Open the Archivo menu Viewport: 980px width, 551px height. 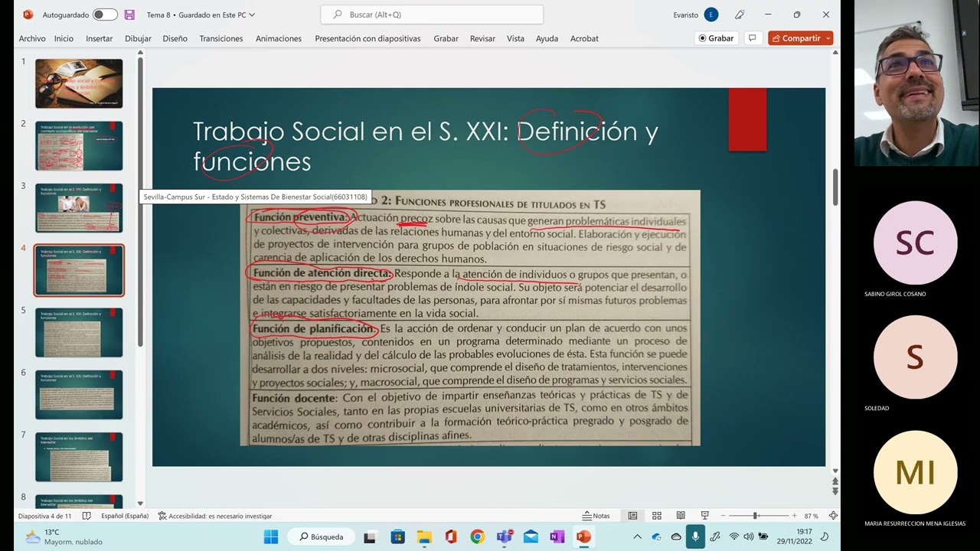[x=32, y=38]
